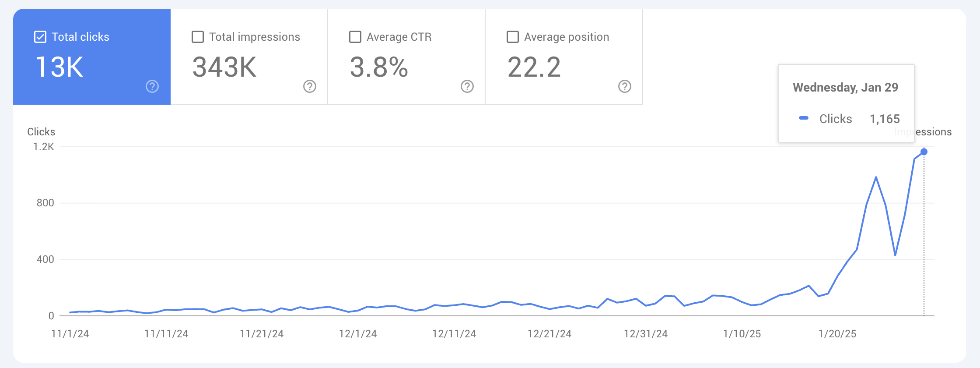Click the Impressions axis label
The height and width of the screenshot is (368, 980).
point(923,131)
